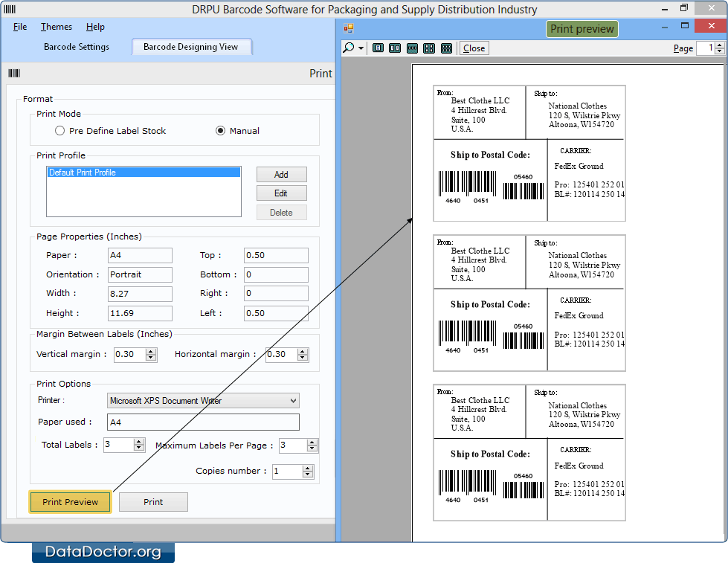Edit the selected print profile
This screenshot has width=728, height=563.
coord(281,193)
